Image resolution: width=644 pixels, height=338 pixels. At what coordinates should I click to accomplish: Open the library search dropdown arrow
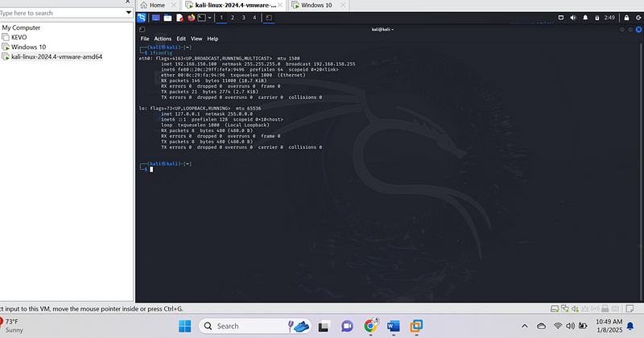point(129,13)
